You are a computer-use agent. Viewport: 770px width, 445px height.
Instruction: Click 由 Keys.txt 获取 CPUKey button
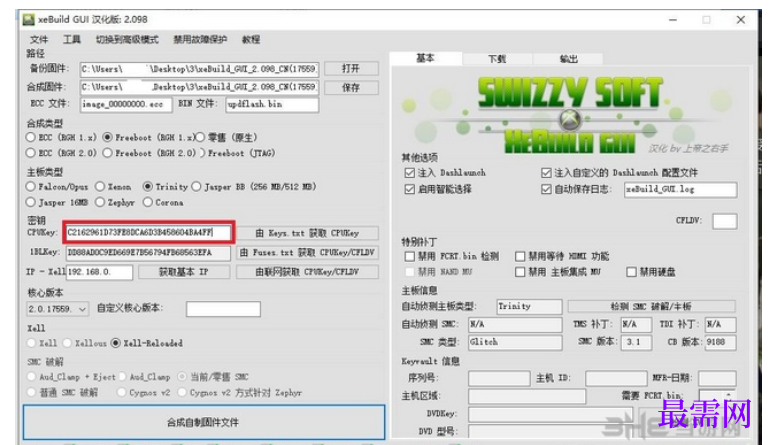pyautogui.click(x=307, y=233)
